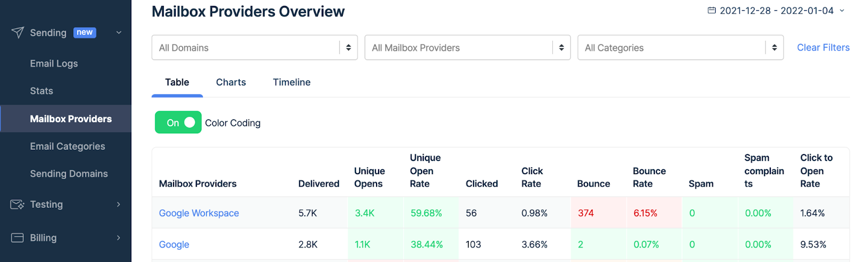This screenshot has height=262, width=868.
Task: Click the All Domains up-down arrows
Action: tap(348, 48)
